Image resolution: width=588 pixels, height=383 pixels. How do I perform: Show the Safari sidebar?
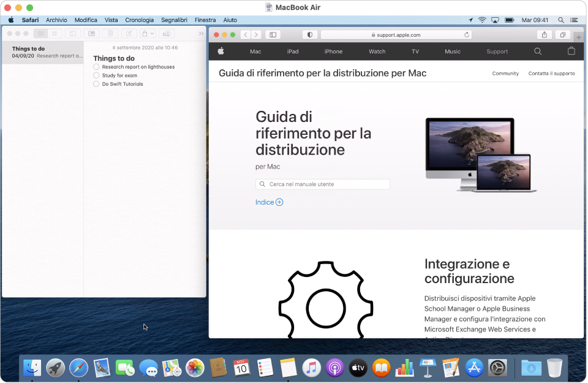pos(273,35)
